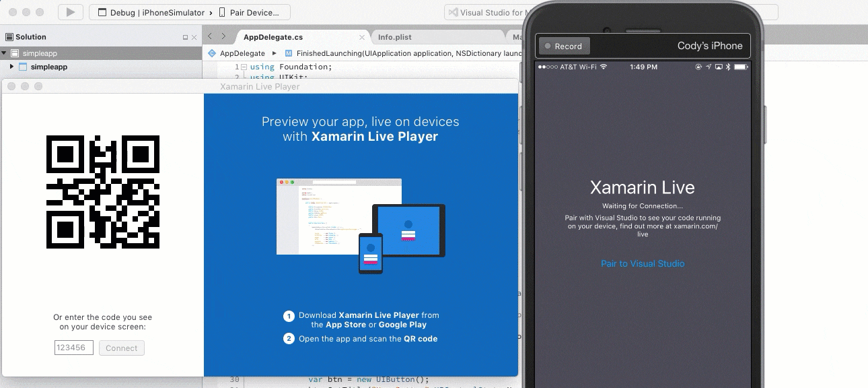
Task: Open the Pair Device target selector
Action: (248, 12)
